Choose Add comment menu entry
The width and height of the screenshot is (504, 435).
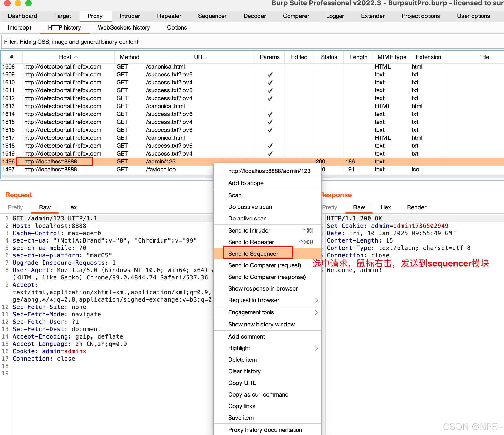(x=267, y=337)
